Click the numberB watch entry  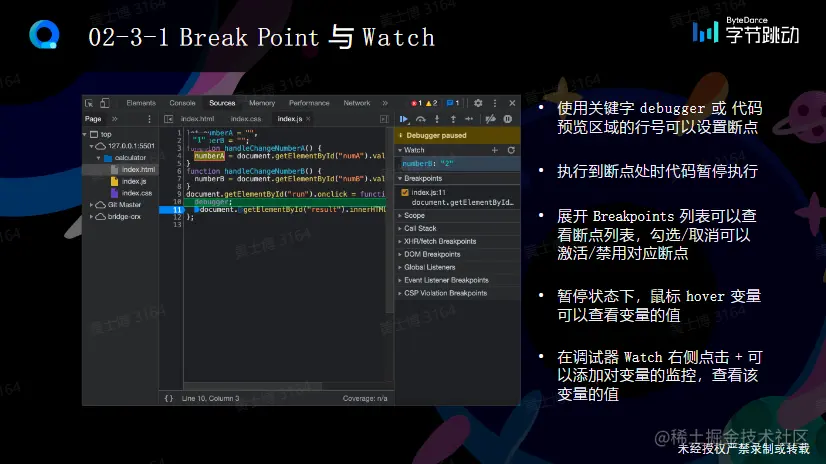(457, 164)
